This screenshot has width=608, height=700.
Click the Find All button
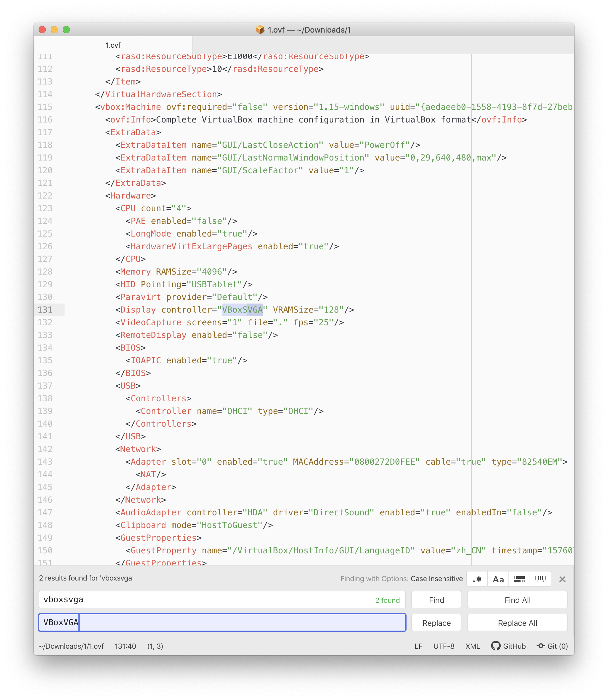coord(517,600)
